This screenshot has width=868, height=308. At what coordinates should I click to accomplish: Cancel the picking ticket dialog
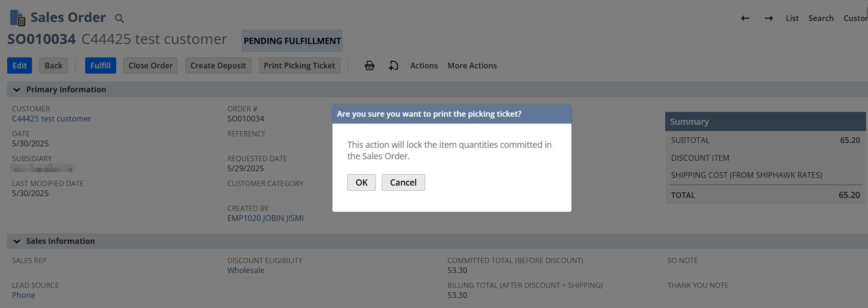(x=403, y=182)
